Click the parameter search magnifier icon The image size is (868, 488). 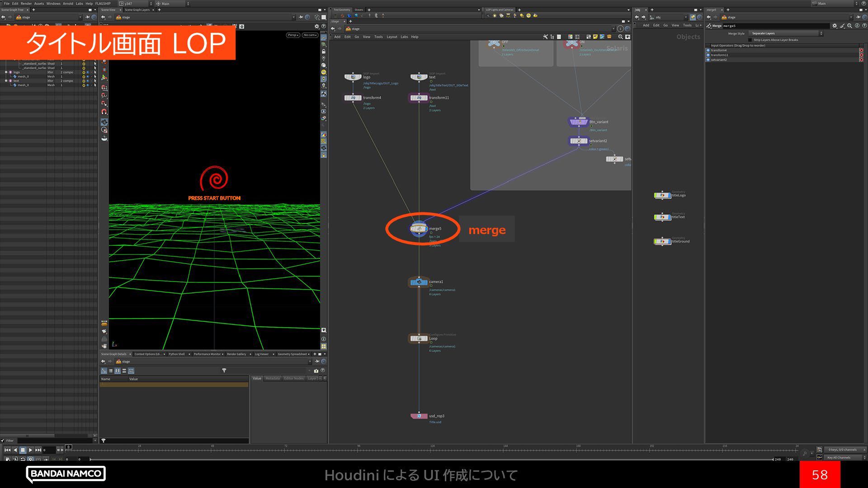(x=850, y=26)
